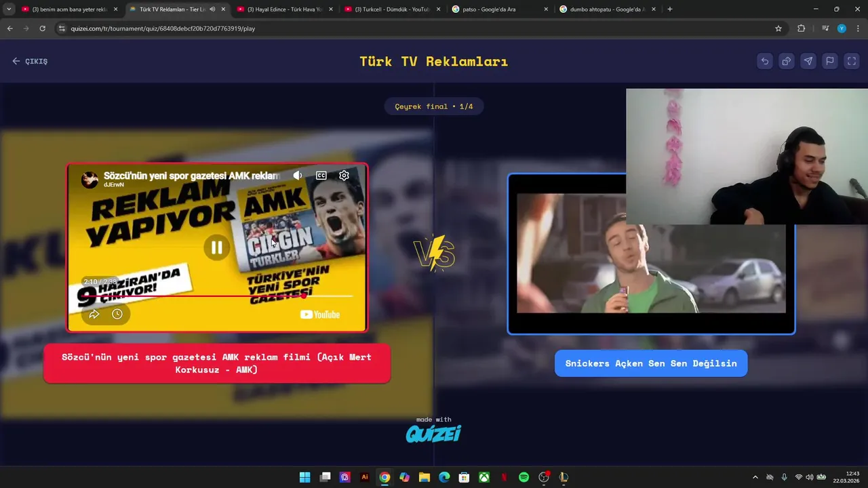This screenshot has height=488, width=868.
Task: Mute the YouTube video volume icon
Action: pyautogui.click(x=297, y=176)
